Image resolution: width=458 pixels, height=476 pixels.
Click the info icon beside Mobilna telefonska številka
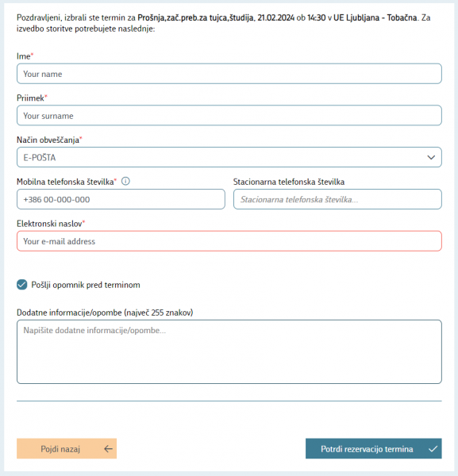click(125, 181)
